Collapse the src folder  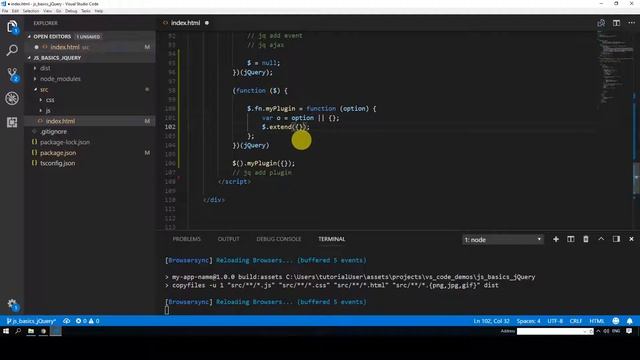point(44,89)
